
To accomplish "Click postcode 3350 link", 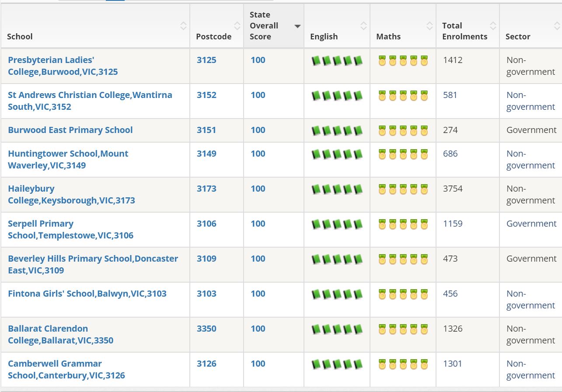I will (x=206, y=329).
